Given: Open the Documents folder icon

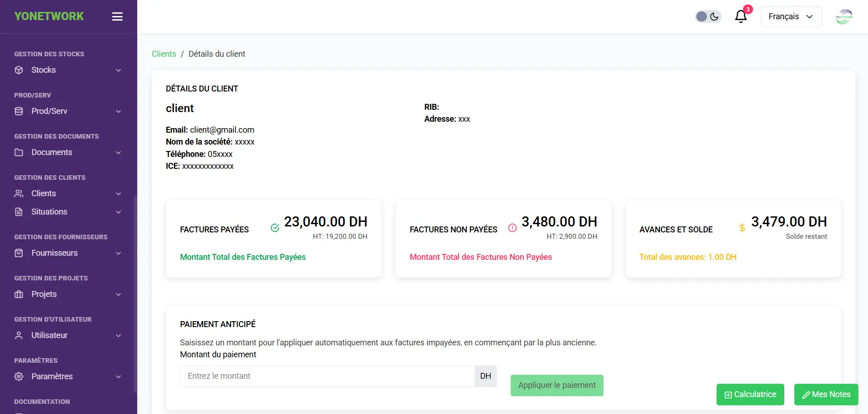Looking at the screenshot, I should (x=19, y=152).
